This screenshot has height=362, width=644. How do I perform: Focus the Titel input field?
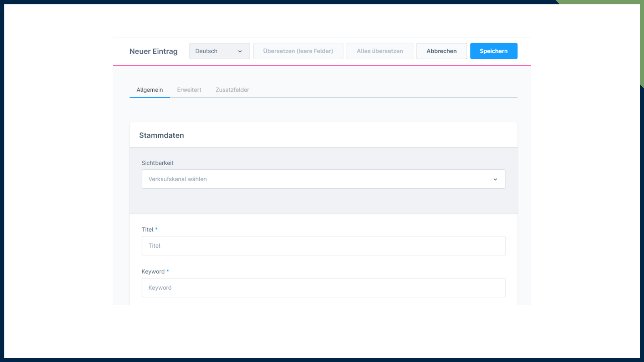[x=323, y=246]
